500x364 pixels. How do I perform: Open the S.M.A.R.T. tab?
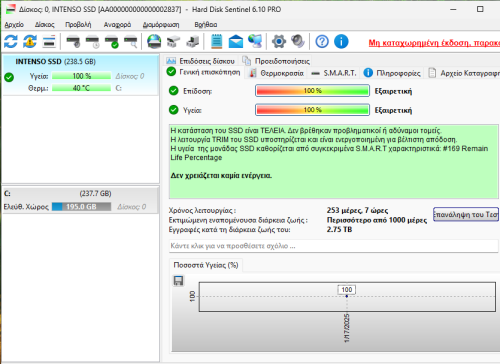click(334, 73)
